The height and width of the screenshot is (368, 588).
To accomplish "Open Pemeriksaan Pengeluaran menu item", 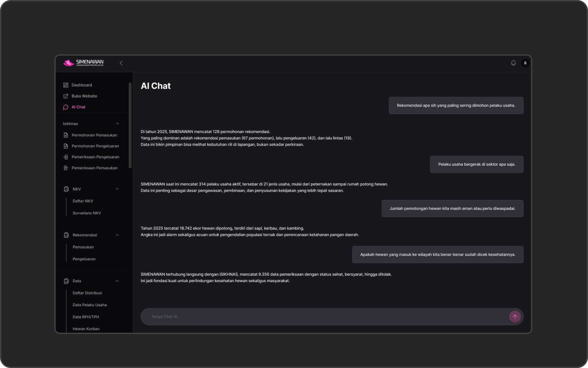I will pos(95,157).
